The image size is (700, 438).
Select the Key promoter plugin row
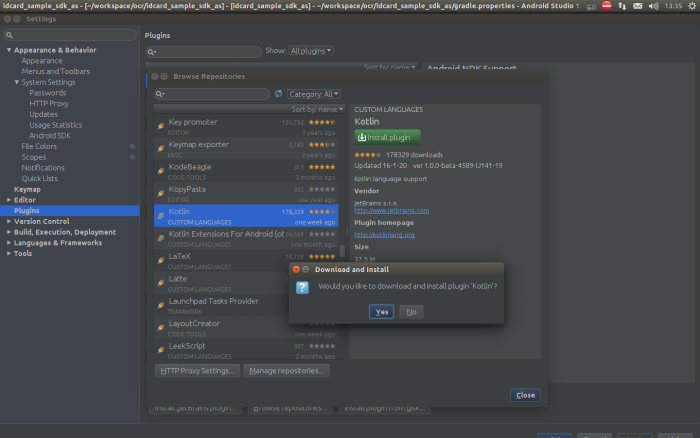(246, 126)
